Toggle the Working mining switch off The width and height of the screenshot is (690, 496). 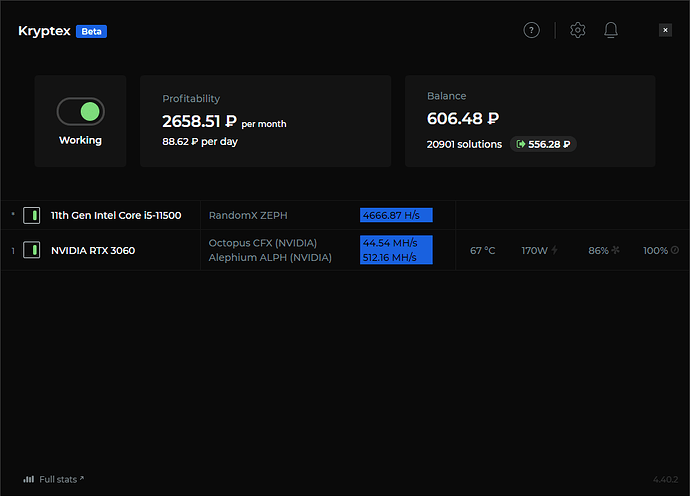[81, 111]
